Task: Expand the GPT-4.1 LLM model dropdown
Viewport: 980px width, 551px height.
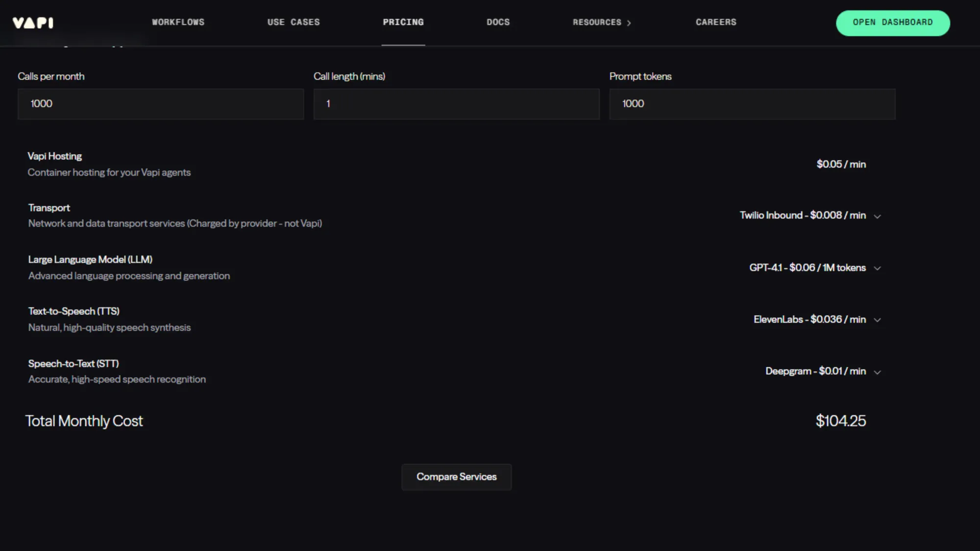Action: coord(807,268)
